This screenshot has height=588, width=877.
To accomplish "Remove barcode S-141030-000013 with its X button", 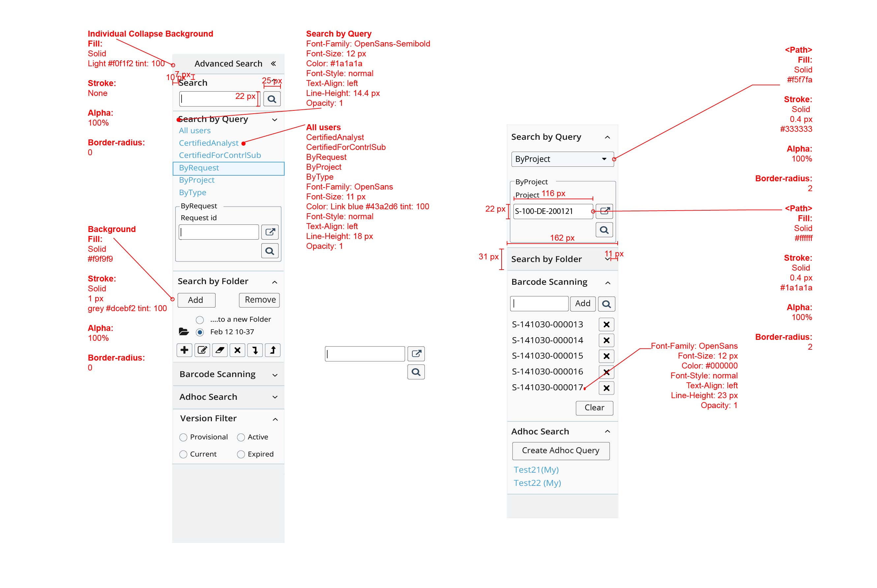I will [x=606, y=324].
